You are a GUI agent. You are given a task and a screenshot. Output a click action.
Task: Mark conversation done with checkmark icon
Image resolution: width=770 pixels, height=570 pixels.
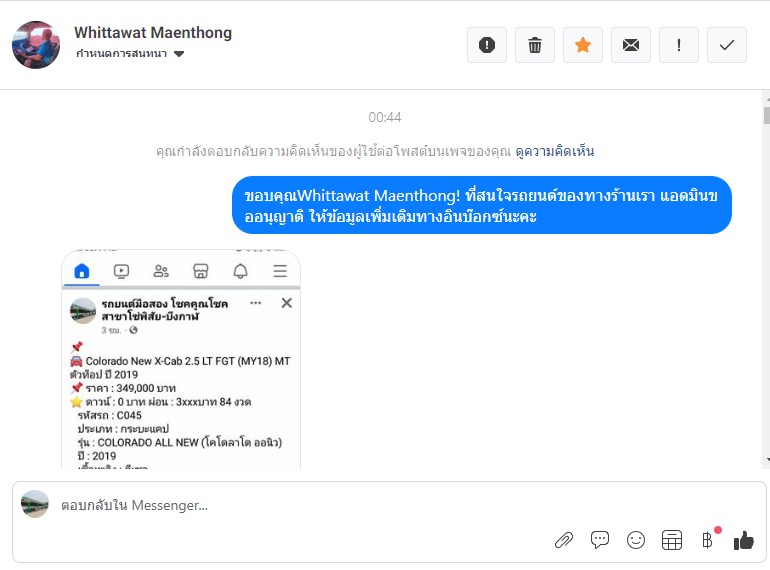tap(727, 45)
